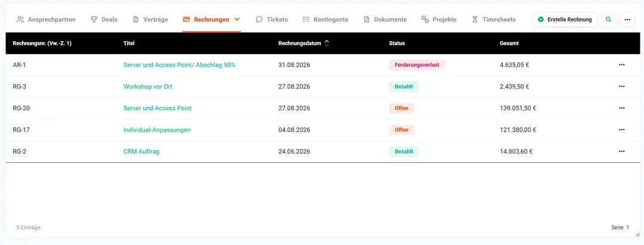Viewport: 644px width, 245px height.
Task: Grab the panel resize handle corner
Action: pyautogui.click(x=637, y=234)
